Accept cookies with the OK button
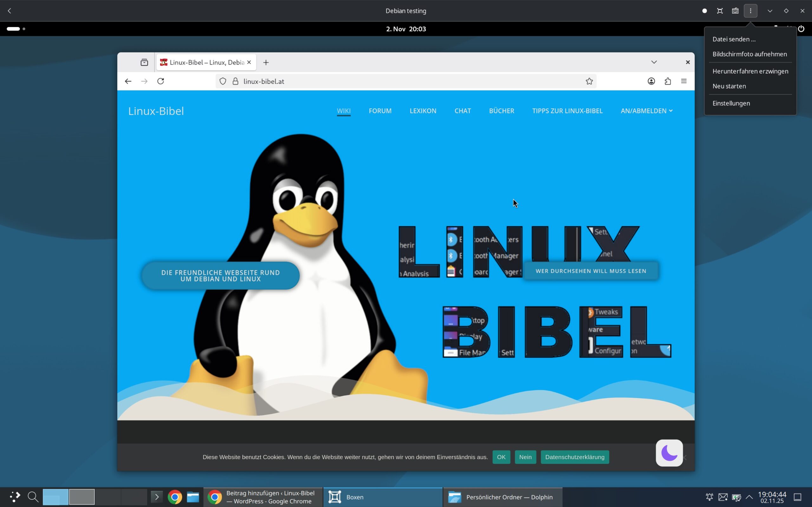 (501, 457)
